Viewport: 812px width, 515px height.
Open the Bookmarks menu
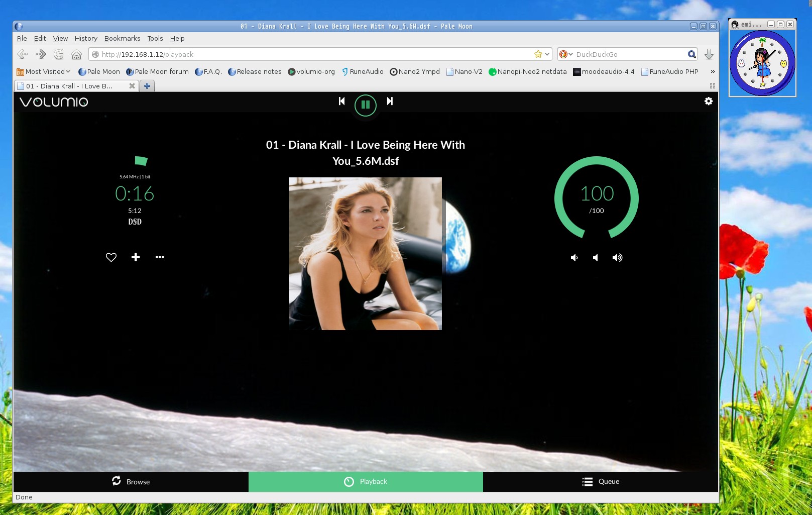122,38
